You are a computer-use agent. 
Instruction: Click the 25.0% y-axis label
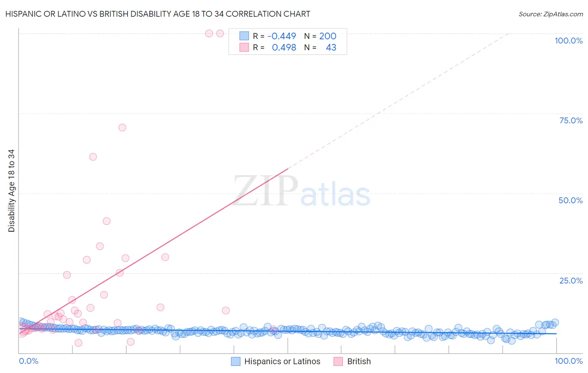click(571, 281)
